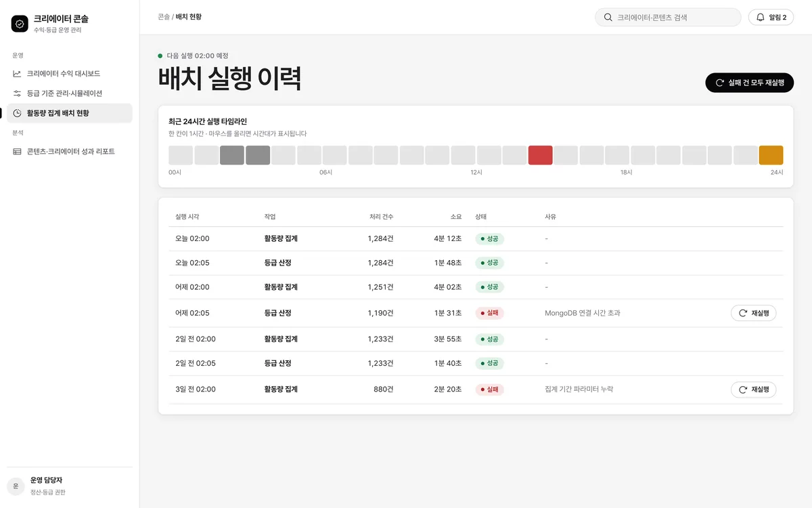
Task: Click the 3일 전 02:00 cell
Action: pos(196,389)
